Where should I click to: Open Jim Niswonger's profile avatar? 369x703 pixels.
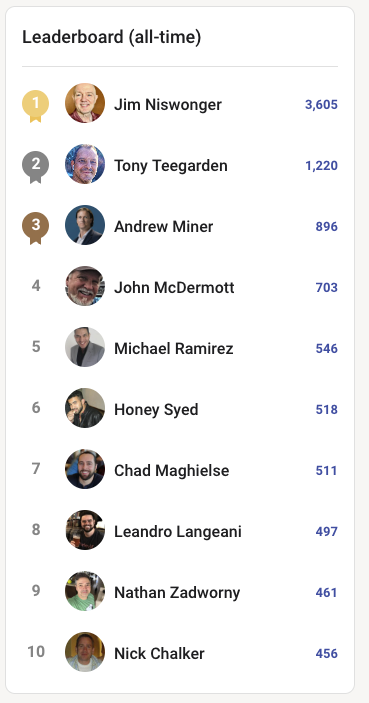[x=85, y=103]
